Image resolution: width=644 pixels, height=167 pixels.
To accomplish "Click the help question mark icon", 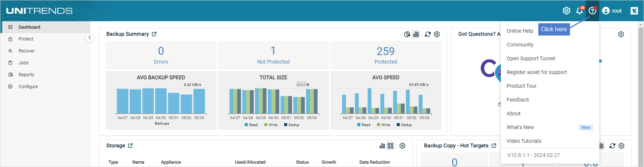I will [593, 11].
